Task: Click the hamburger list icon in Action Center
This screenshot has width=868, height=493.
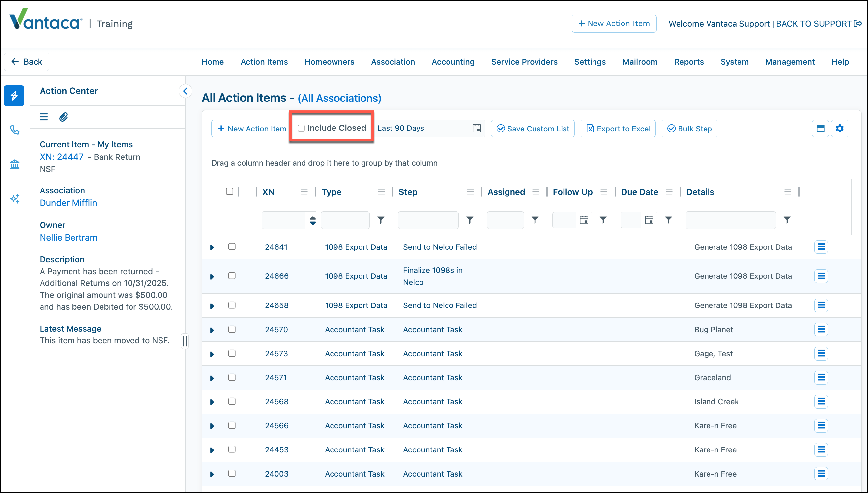Action: [x=44, y=117]
